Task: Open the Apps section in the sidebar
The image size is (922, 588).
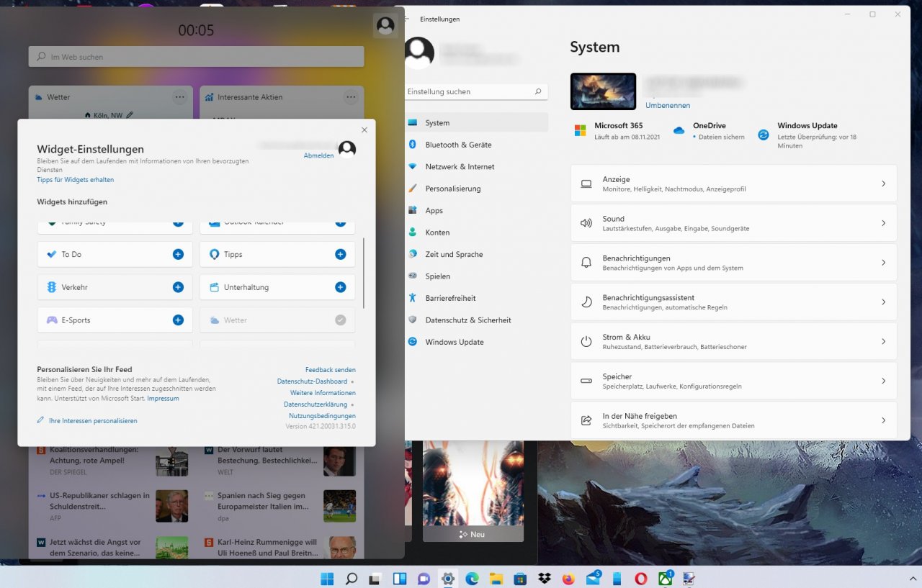Action: pyautogui.click(x=476, y=210)
